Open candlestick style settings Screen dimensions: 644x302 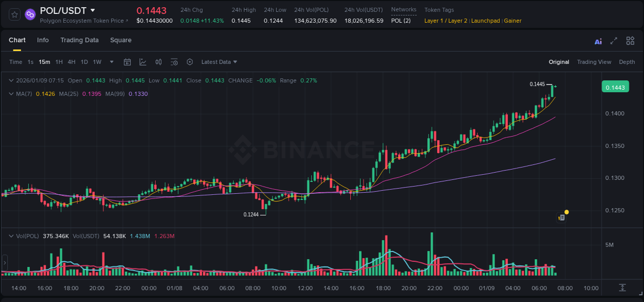click(158, 62)
